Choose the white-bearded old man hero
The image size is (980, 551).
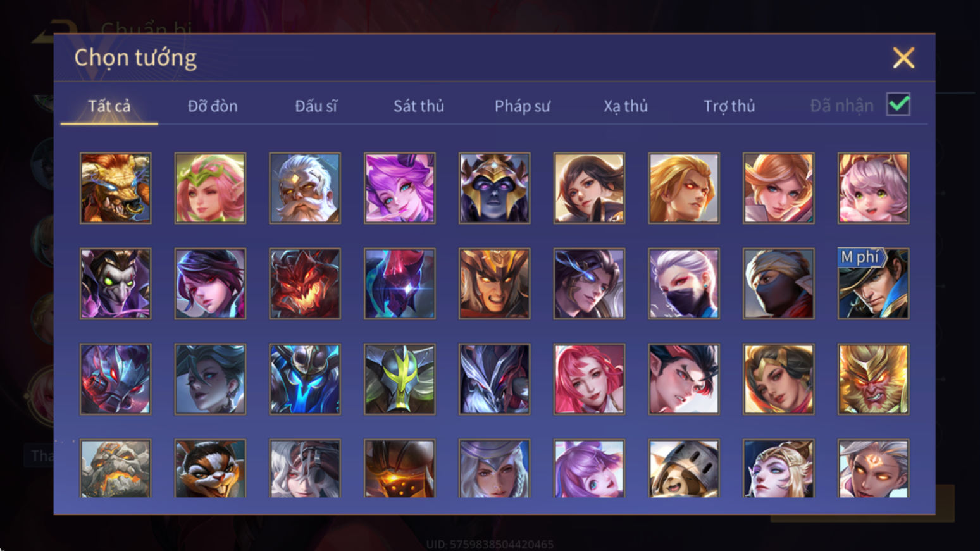(x=304, y=188)
